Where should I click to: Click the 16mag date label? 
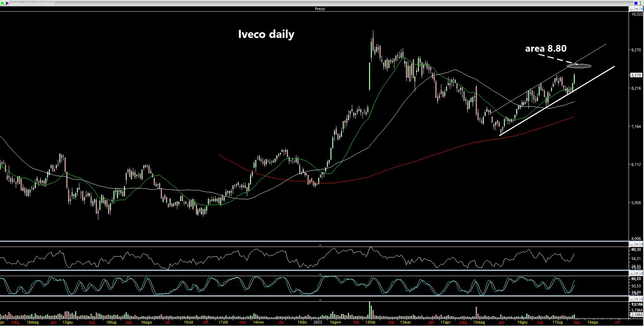(x=33, y=322)
